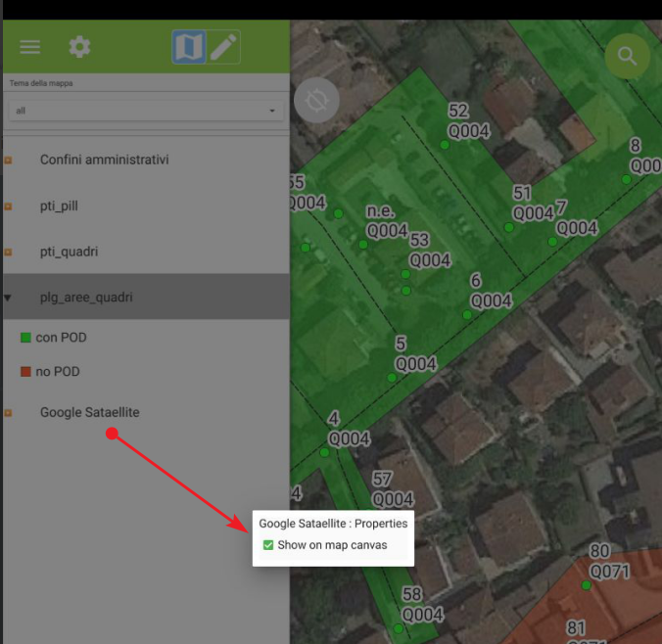This screenshot has height=644, width=662.
Task: Collapse the plg_aree_quadri layer group
Action: (9, 298)
